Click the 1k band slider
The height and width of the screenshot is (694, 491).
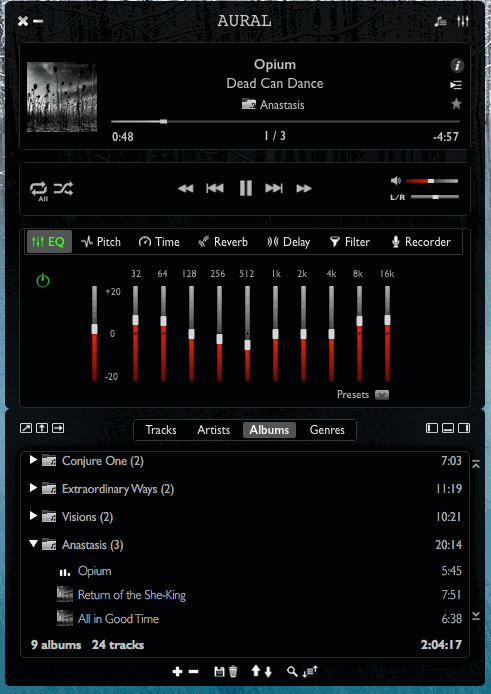coord(275,333)
